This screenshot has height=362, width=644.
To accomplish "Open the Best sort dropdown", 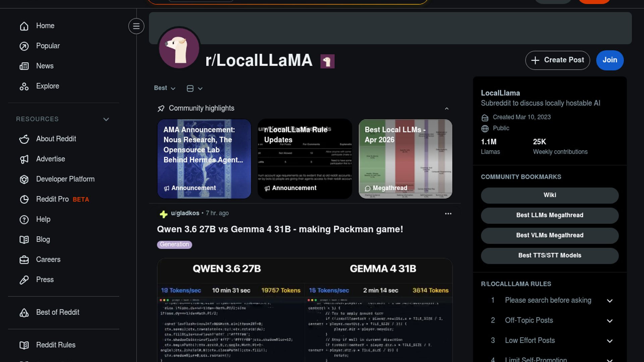I will (x=164, y=88).
